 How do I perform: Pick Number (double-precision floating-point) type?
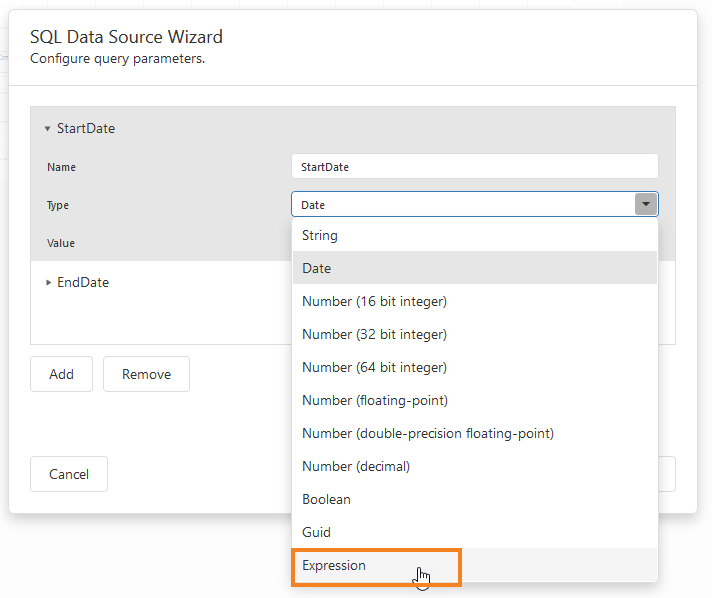click(x=475, y=433)
